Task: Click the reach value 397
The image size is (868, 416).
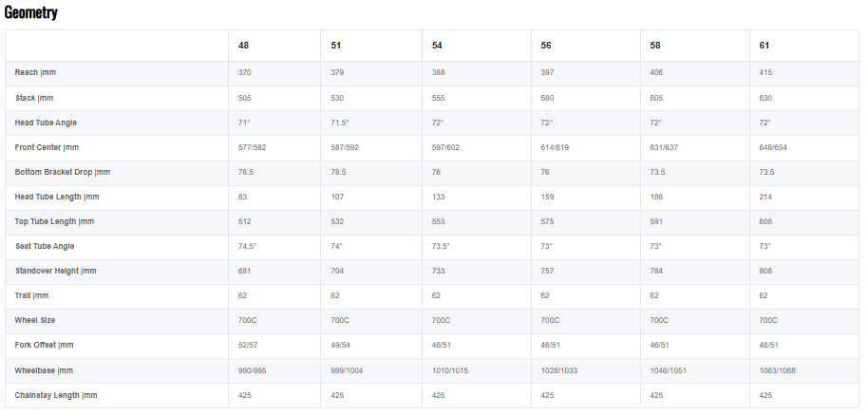Action: pos(549,73)
